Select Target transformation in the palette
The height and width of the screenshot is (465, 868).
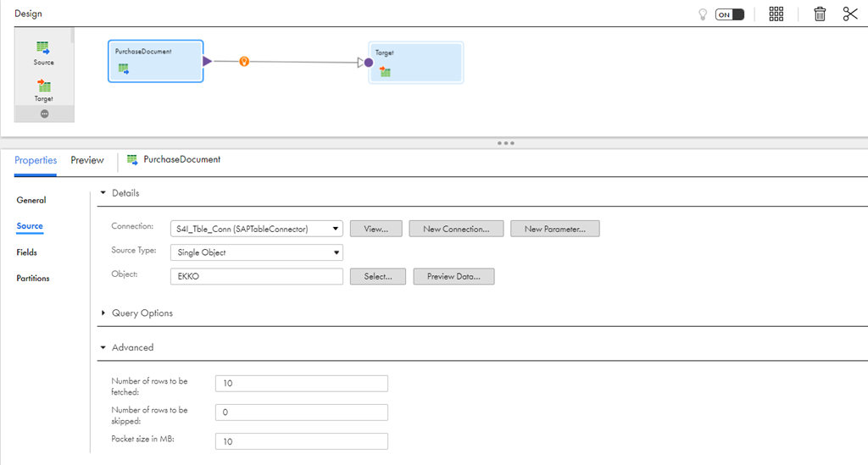pos(43,90)
